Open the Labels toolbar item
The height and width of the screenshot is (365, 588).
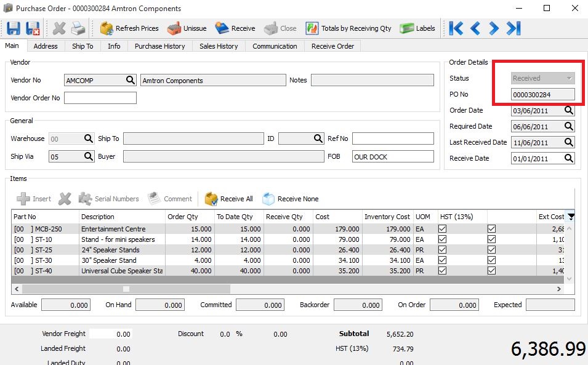pyautogui.click(x=417, y=28)
